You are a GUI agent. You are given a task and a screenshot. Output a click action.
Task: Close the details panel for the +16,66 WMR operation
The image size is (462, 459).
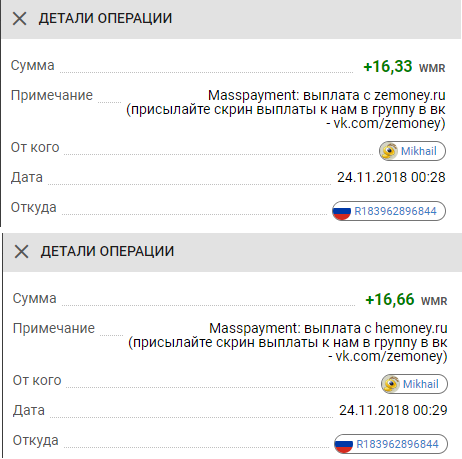click(x=21, y=251)
